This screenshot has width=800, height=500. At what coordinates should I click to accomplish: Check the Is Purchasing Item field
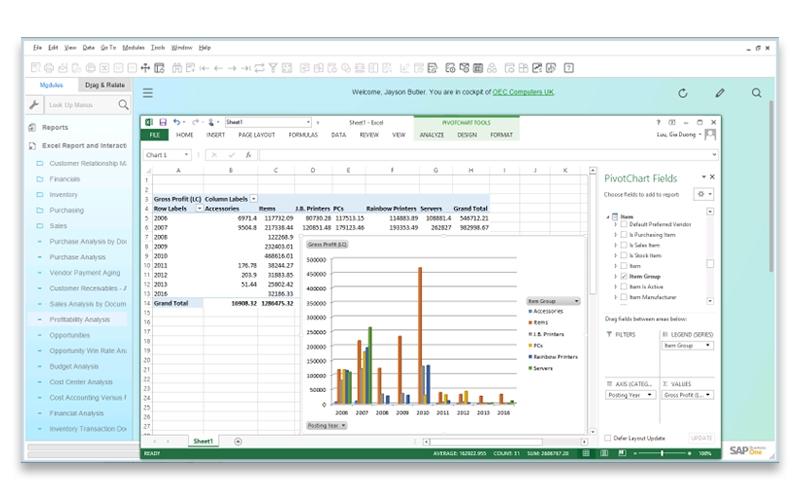click(623, 235)
